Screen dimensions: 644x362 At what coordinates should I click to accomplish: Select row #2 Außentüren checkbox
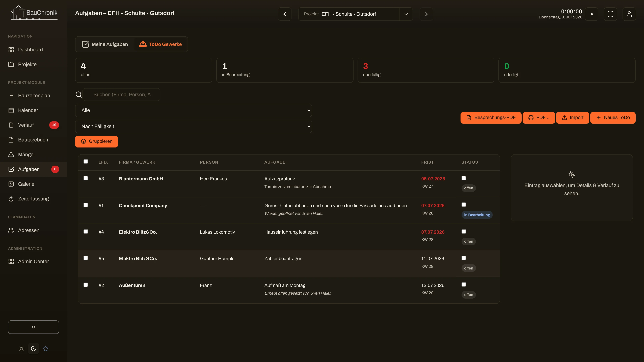pyautogui.click(x=86, y=285)
